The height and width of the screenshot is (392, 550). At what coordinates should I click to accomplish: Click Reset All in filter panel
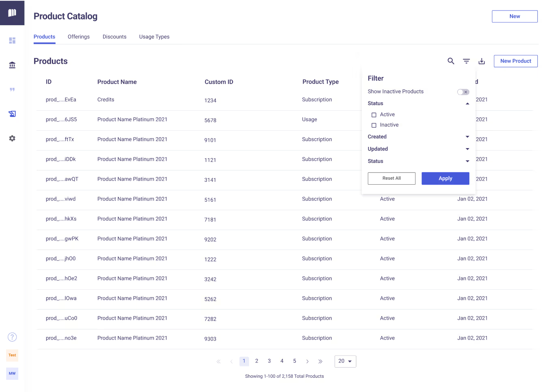[391, 179]
